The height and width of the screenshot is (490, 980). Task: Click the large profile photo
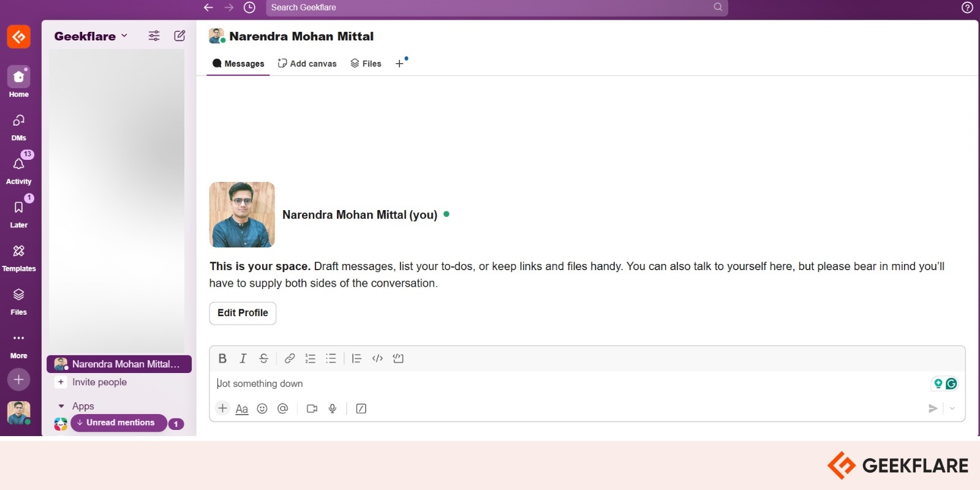pyautogui.click(x=242, y=214)
